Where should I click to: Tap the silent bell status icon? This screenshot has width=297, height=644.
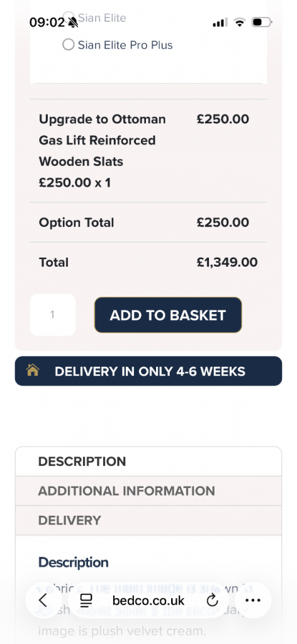[73, 22]
